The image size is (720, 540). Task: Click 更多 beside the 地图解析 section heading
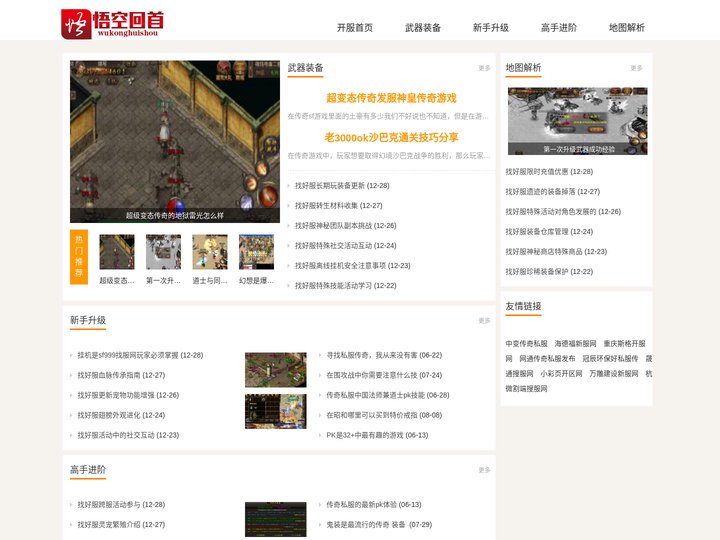[x=636, y=68]
